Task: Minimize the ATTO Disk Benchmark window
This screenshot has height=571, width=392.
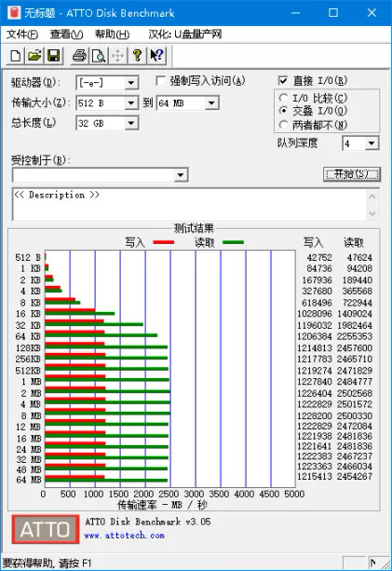Action: 296,13
